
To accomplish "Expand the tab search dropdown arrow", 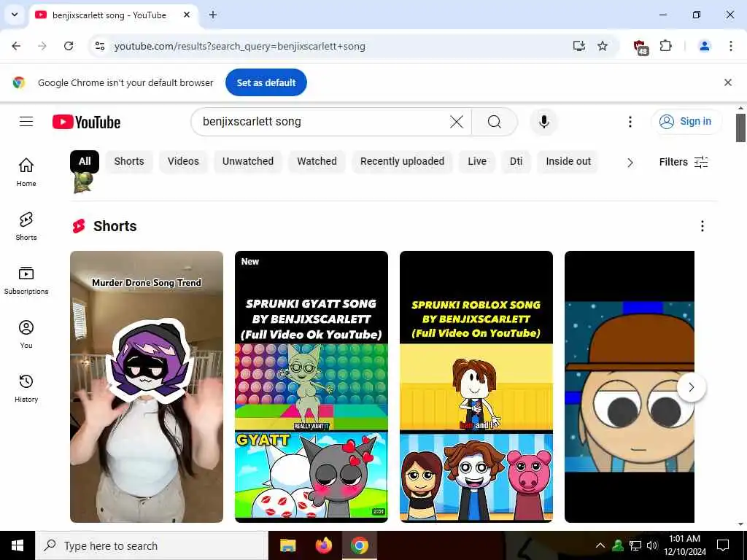I will (x=15, y=15).
